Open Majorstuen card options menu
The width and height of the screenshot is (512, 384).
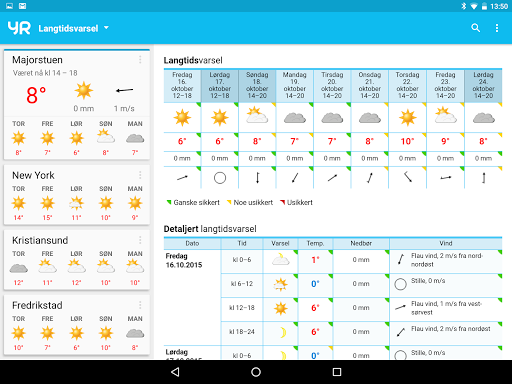click(x=140, y=60)
